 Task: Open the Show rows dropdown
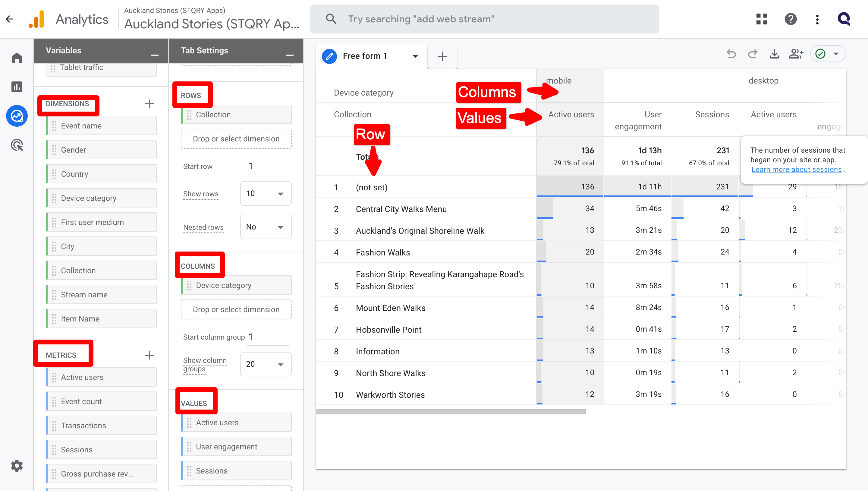(266, 194)
